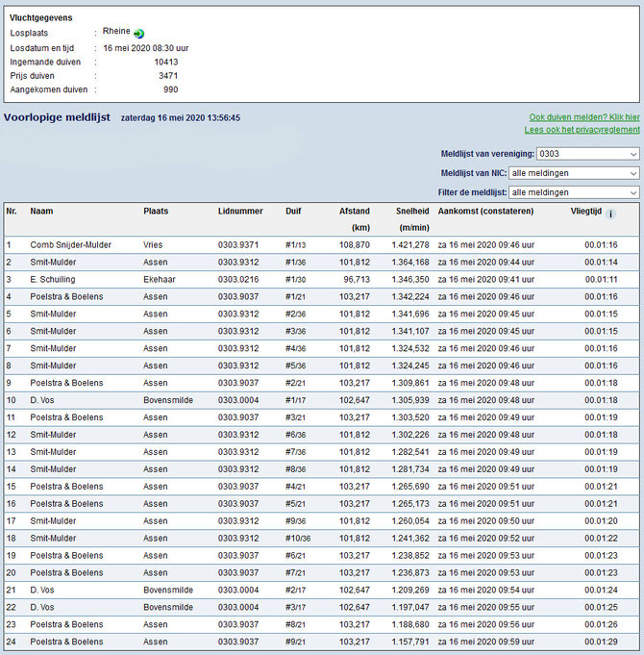Screen dimensions: 644x655
Task: Click speed value '1.188,680'
Action: coord(410,624)
